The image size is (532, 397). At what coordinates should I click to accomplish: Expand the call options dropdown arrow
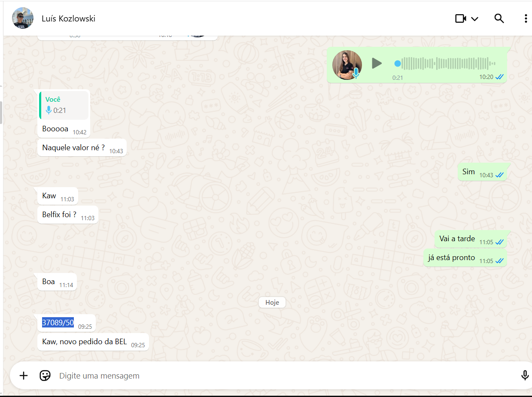pos(474,19)
